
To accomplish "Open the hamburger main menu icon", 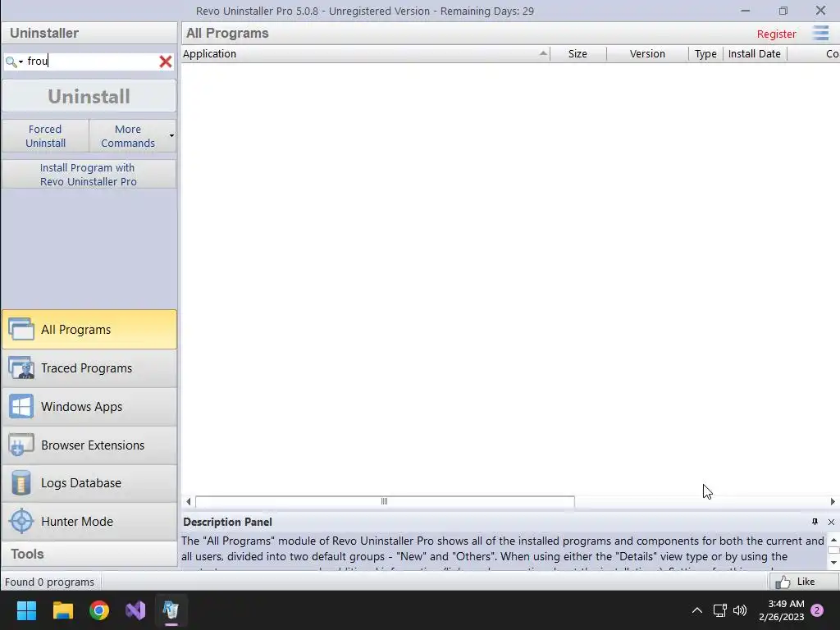I will click(820, 33).
